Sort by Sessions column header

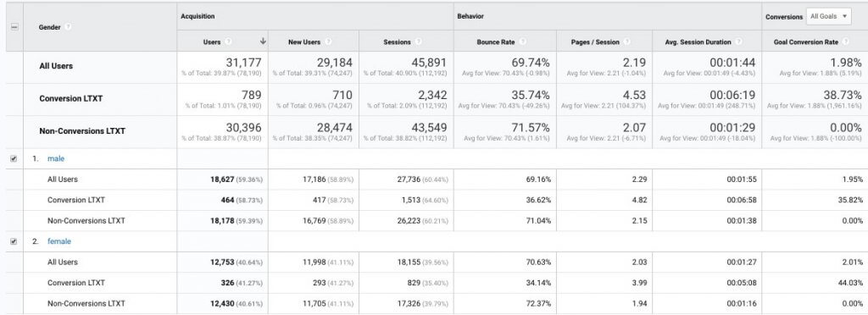pos(397,42)
